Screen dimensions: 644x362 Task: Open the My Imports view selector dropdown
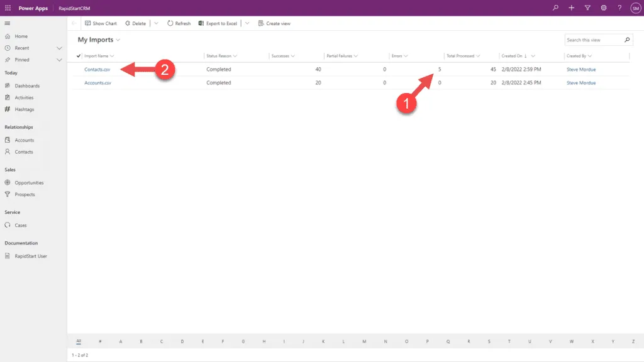tap(118, 40)
